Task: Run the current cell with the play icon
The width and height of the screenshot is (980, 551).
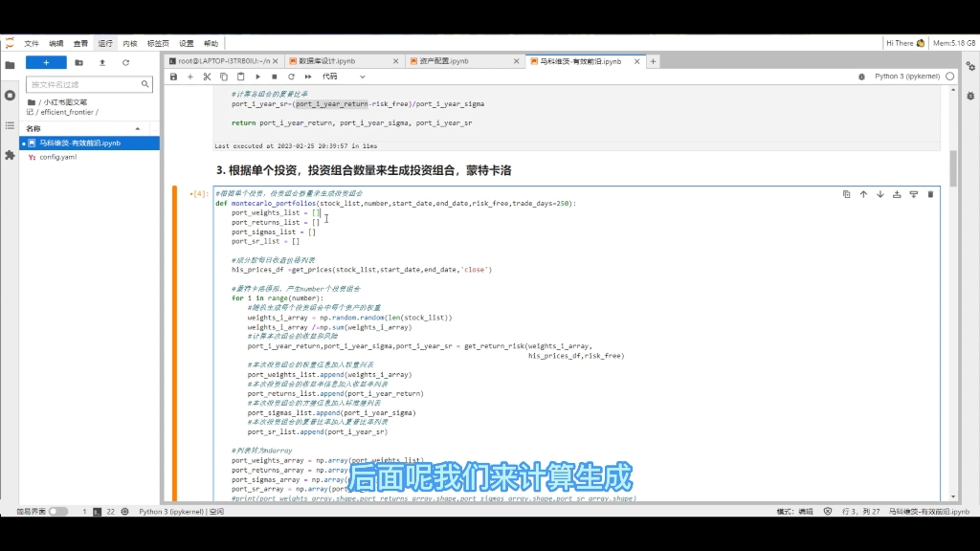Action: click(258, 77)
